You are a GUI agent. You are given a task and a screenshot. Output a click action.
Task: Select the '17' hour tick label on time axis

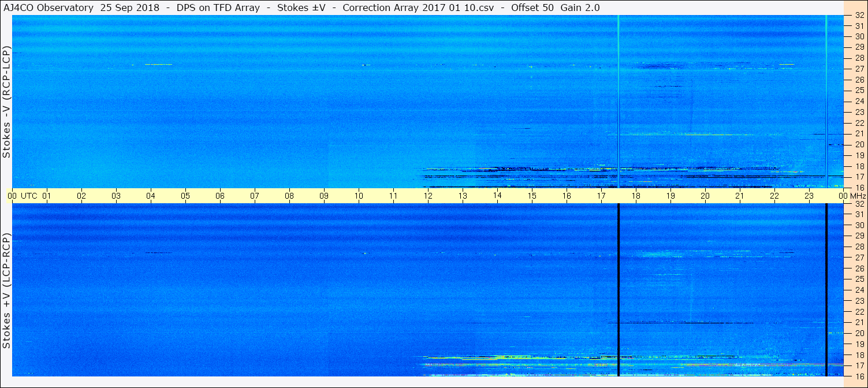601,196
